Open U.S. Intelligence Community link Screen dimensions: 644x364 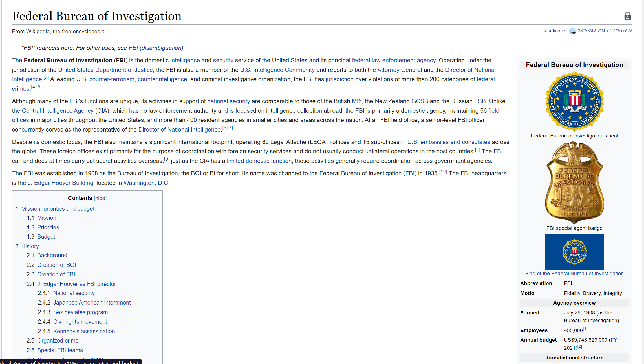pos(277,70)
